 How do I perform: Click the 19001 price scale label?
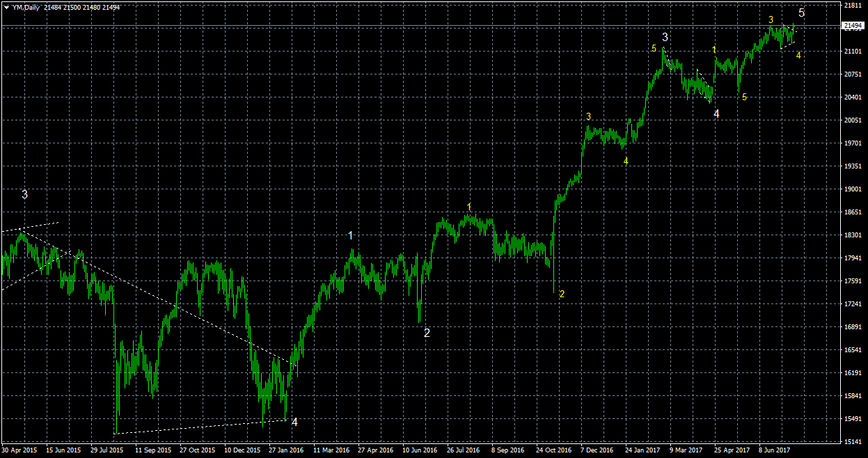pos(852,189)
